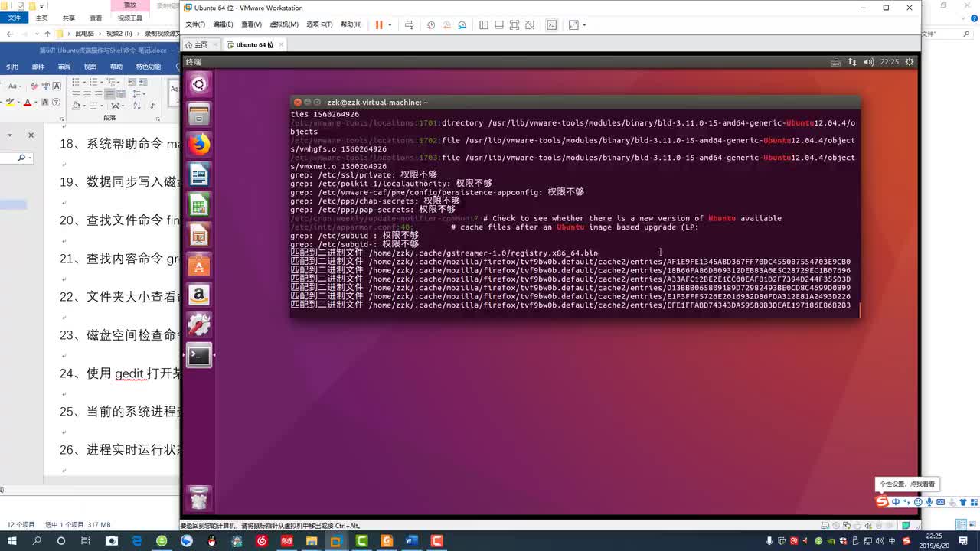The height and width of the screenshot is (551, 980).
Task: Open Word 审阅 ribbon tab
Action: tap(64, 67)
